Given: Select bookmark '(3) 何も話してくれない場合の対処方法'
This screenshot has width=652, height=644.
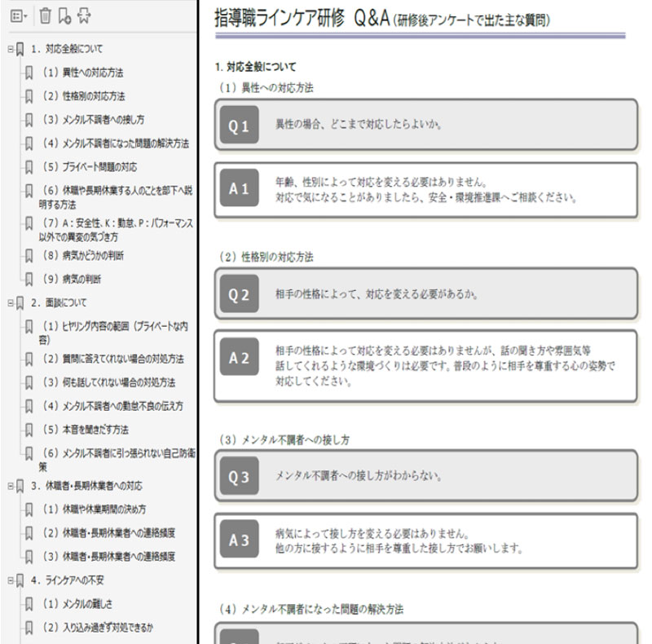Looking at the screenshot, I should coord(108,382).
